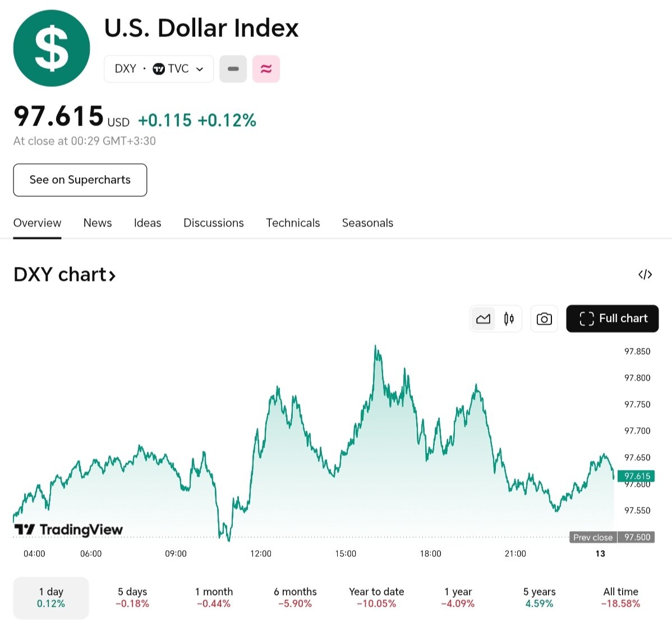The image size is (672, 627).
Task: Switch to the 5 days performance range
Action: tap(132, 597)
